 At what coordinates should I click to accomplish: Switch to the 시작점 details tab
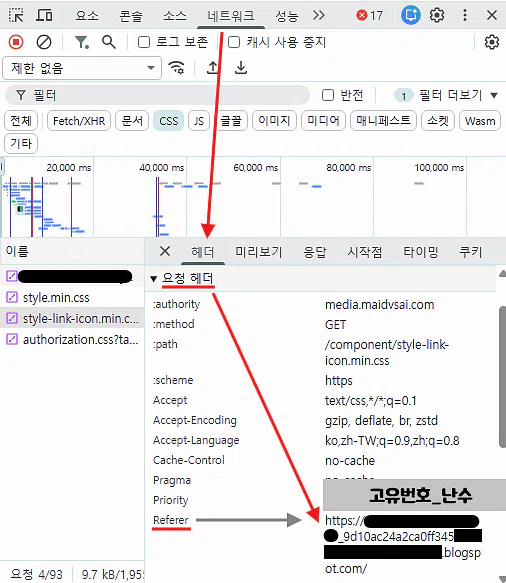(365, 252)
